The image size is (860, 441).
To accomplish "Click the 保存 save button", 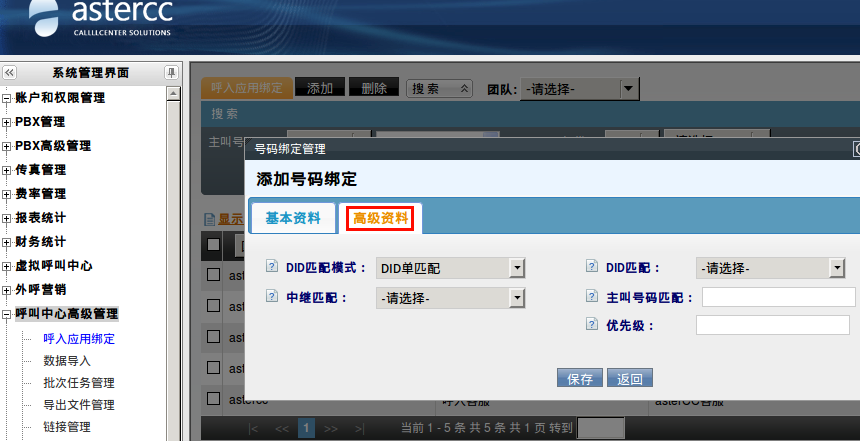I will pos(580,379).
